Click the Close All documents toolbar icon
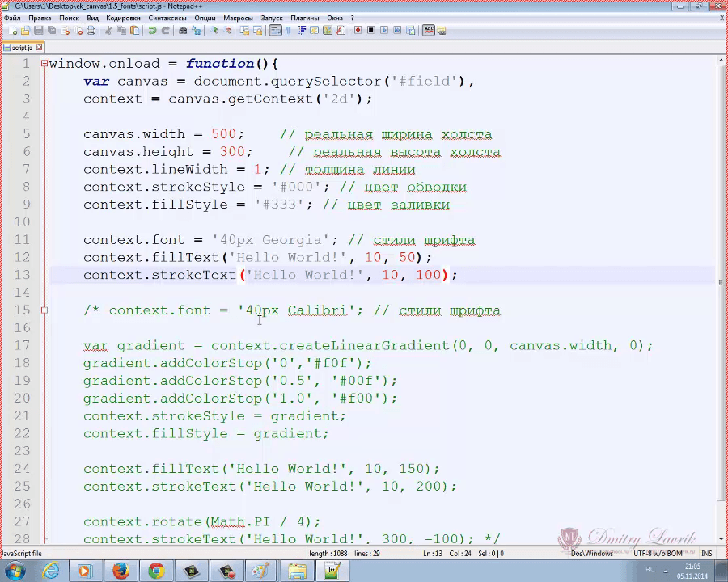728x582 pixels. [x=78, y=31]
